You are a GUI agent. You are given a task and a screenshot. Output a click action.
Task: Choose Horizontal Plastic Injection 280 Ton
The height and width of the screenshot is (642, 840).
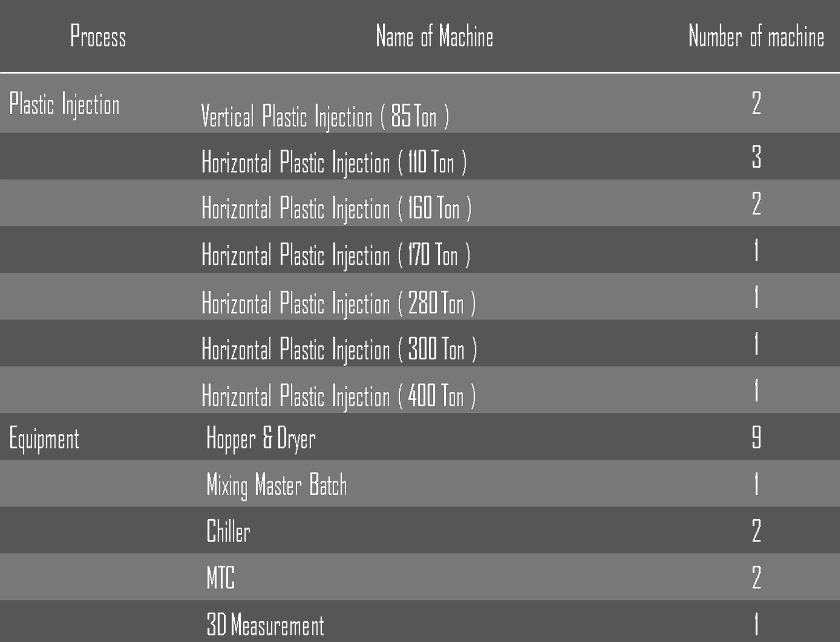click(338, 303)
